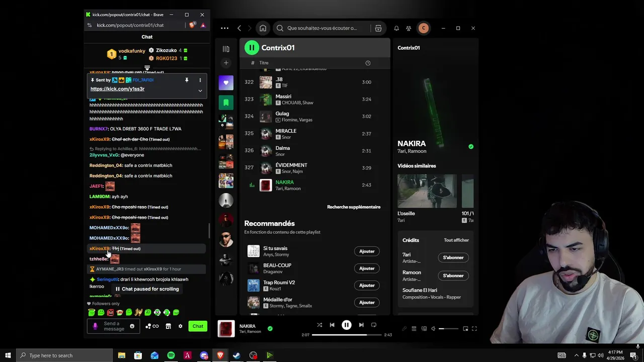
Task: Pause playback in bottom player bar
Action: point(347,325)
